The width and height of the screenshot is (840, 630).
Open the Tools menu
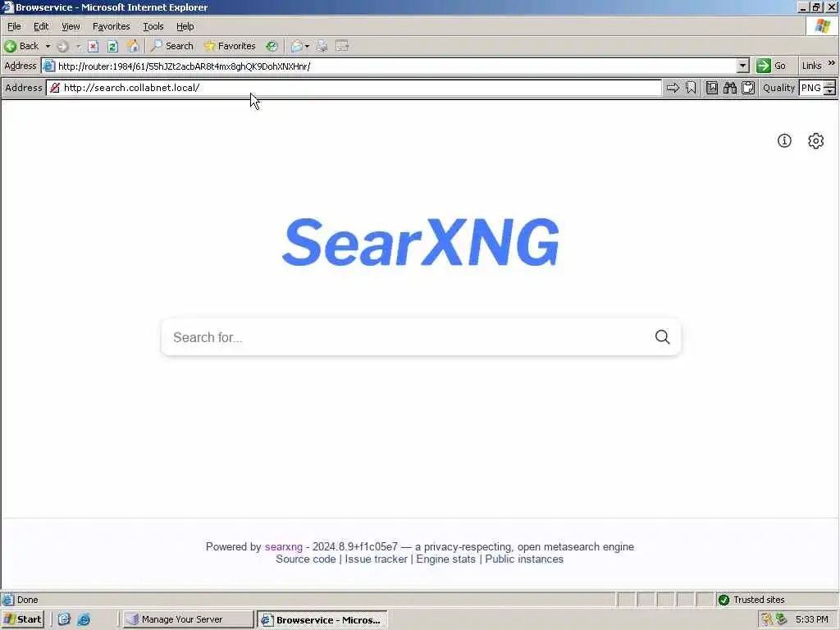click(153, 26)
